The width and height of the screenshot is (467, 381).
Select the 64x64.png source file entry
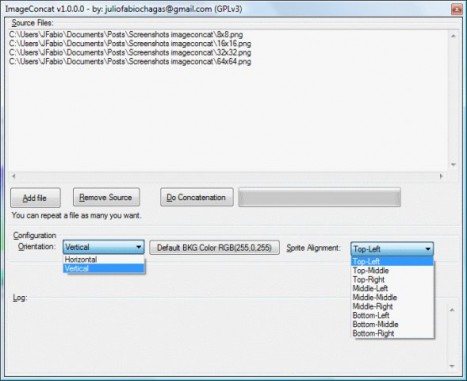(130, 61)
